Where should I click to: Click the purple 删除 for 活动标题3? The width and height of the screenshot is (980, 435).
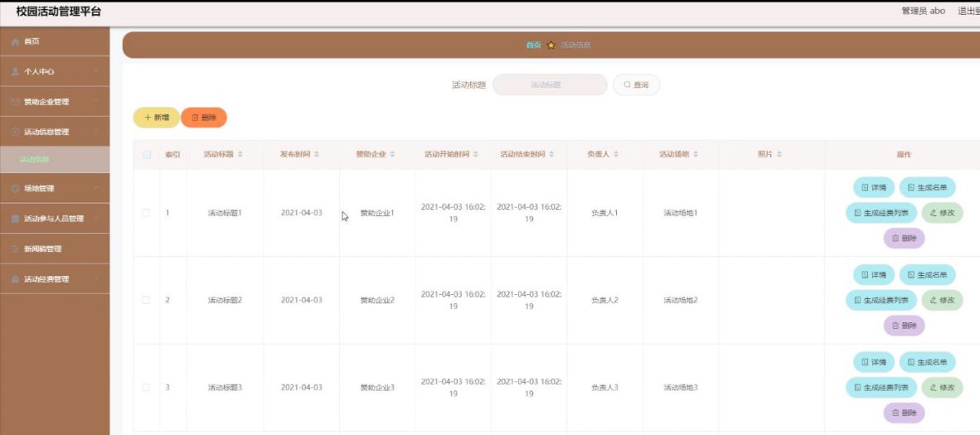pos(904,413)
